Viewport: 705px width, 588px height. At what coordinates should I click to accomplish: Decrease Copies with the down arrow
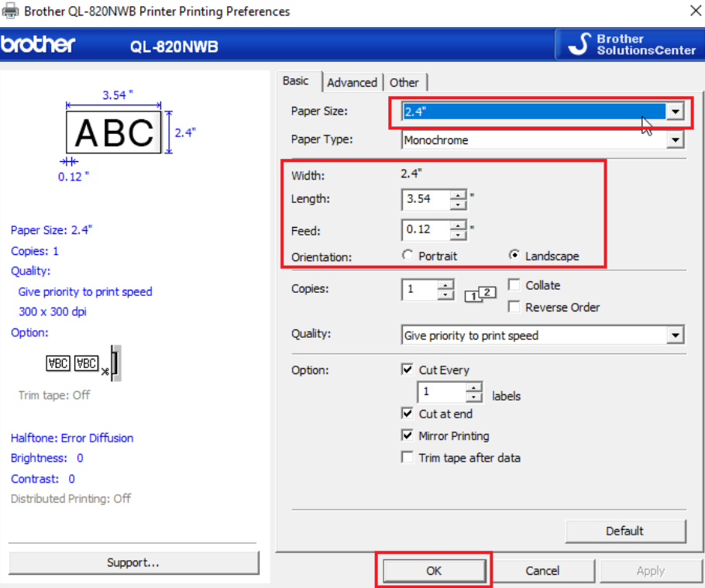pyautogui.click(x=445, y=295)
